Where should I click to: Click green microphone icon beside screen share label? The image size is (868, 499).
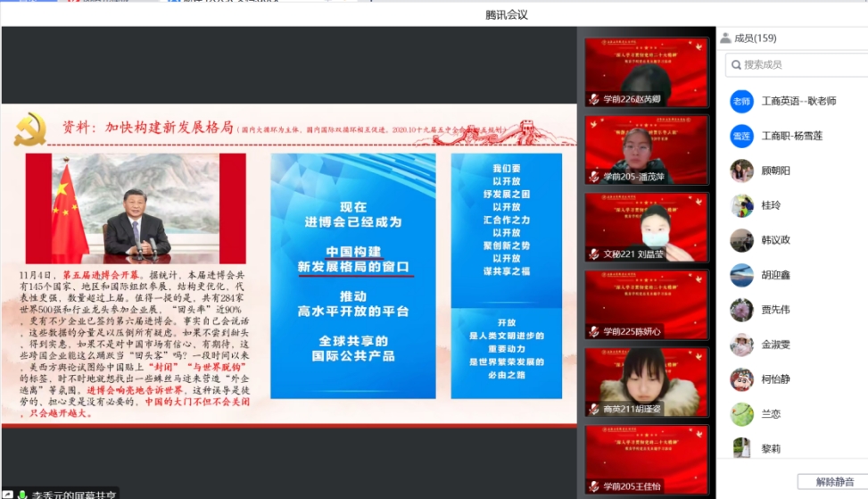point(21,495)
